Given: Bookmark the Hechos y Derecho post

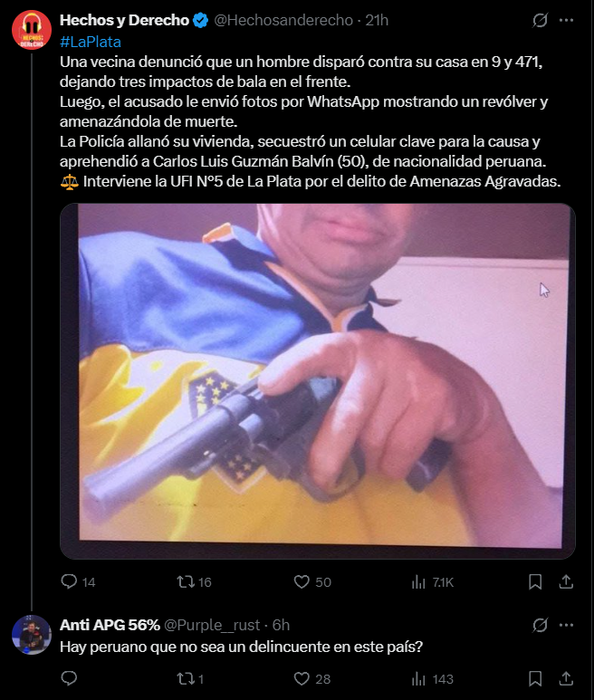Looking at the screenshot, I should click(535, 581).
